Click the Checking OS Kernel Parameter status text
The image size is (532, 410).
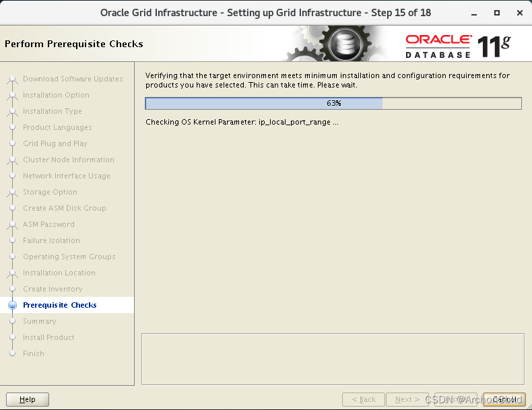[242, 122]
